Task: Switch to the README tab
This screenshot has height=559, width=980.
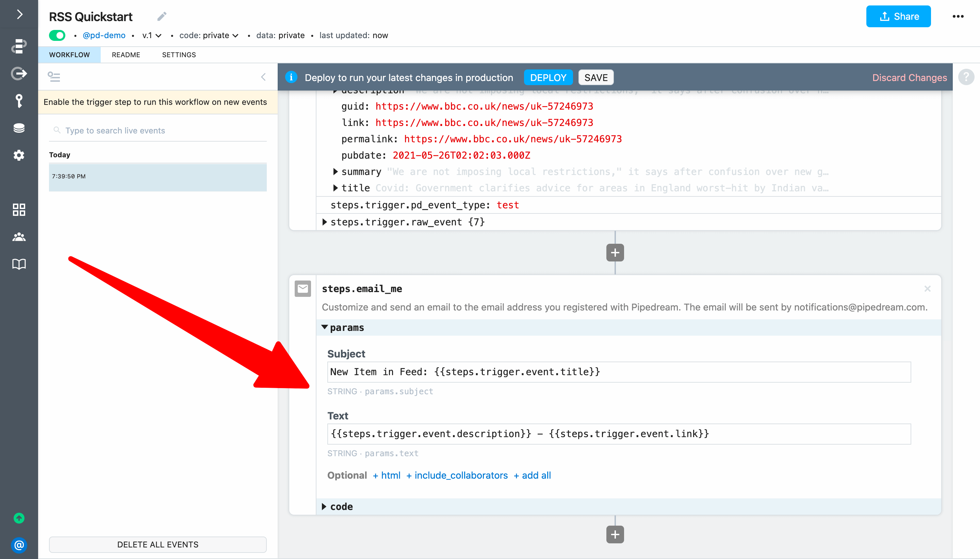Action: click(x=126, y=55)
